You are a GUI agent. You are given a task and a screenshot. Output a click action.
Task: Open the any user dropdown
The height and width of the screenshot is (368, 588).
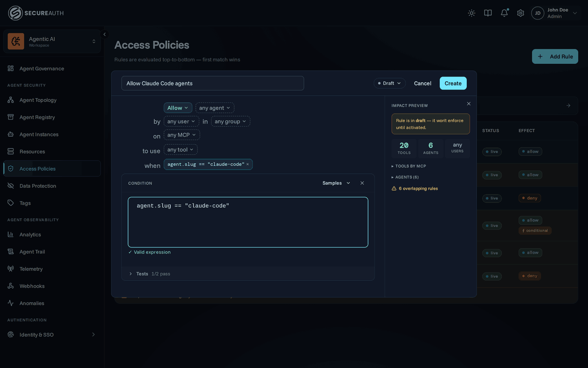(181, 121)
